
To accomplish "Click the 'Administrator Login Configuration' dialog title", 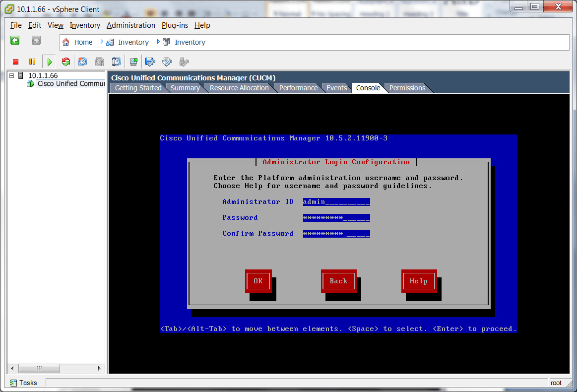I will pos(336,162).
